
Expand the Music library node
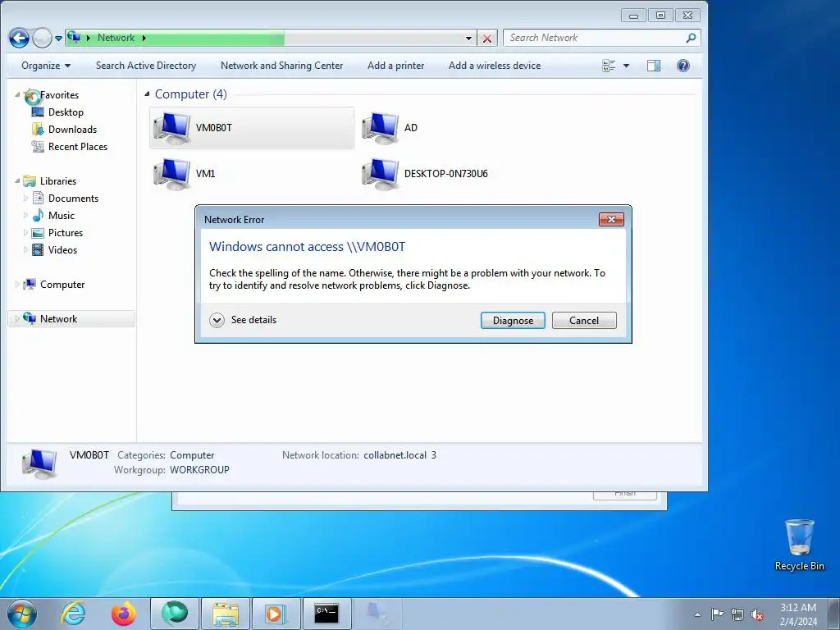[x=25, y=216]
